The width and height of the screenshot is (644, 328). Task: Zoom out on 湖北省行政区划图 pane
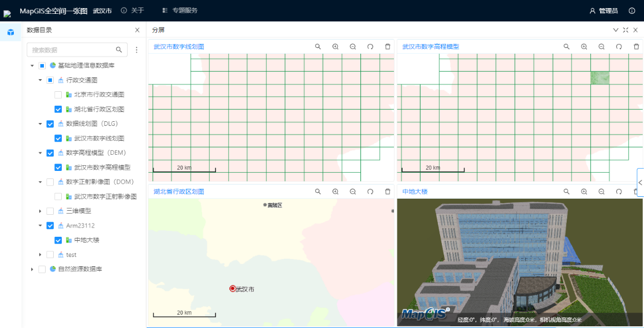pos(353,191)
